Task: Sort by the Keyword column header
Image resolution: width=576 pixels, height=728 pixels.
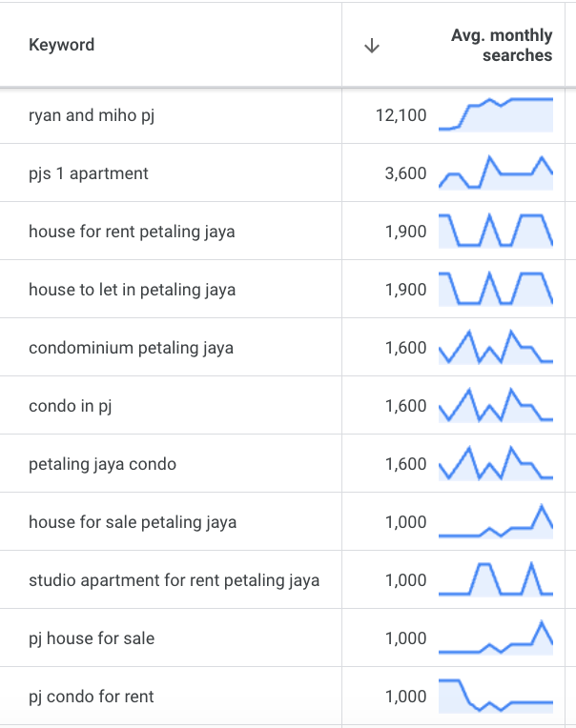Action: click(x=62, y=45)
